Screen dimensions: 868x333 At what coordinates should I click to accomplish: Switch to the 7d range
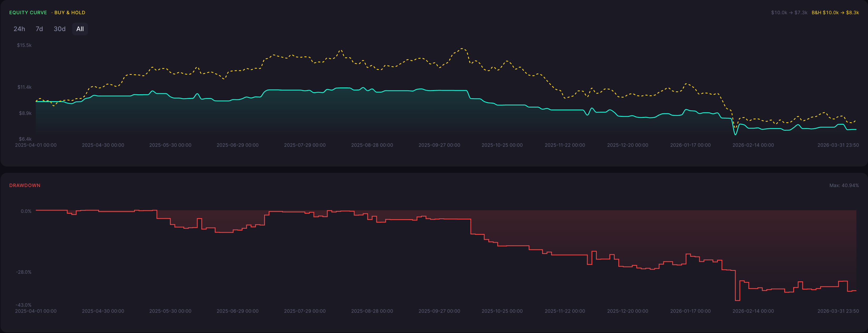point(39,29)
